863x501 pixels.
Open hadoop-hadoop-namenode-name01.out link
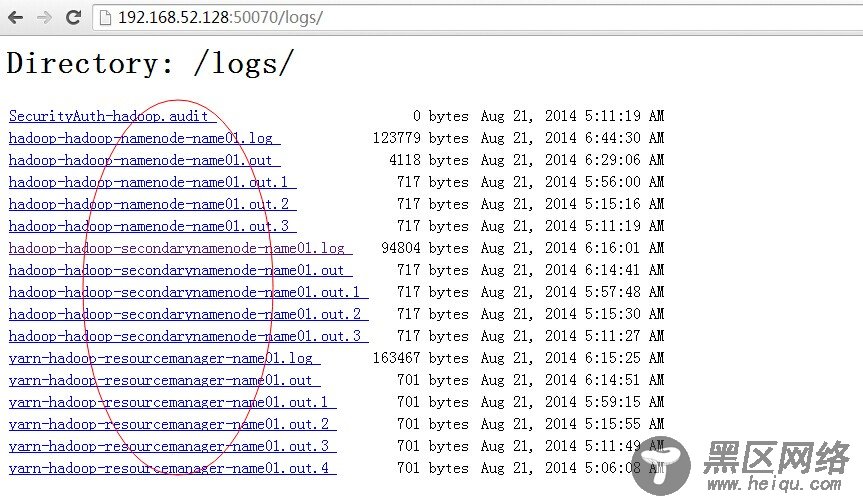tap(145, 160)
